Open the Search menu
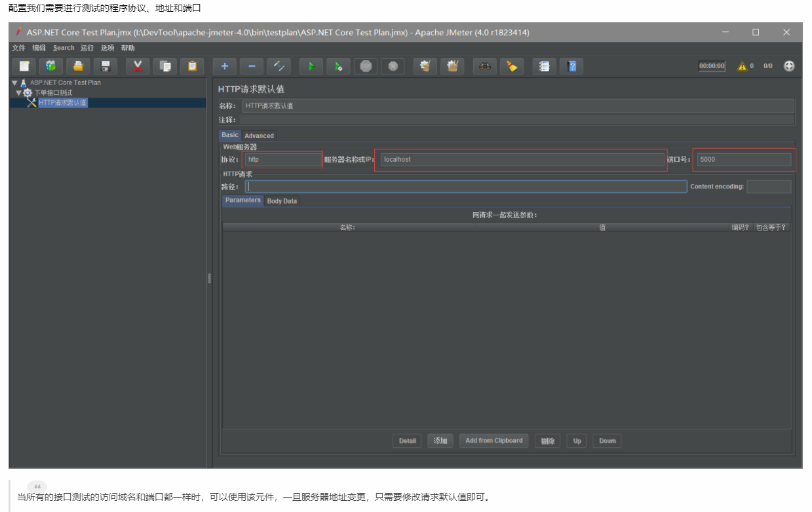 click(64, 48)
